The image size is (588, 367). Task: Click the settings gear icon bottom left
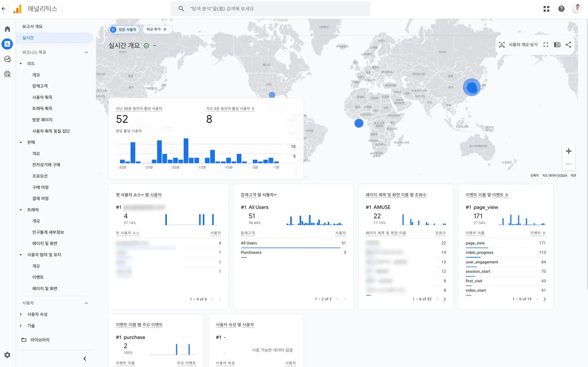(x=8, y=355)
